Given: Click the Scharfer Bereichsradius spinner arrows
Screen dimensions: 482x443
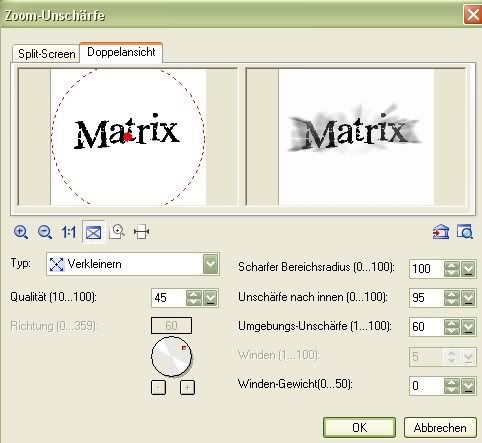Looking at the screenshot, I should (452, 269).
